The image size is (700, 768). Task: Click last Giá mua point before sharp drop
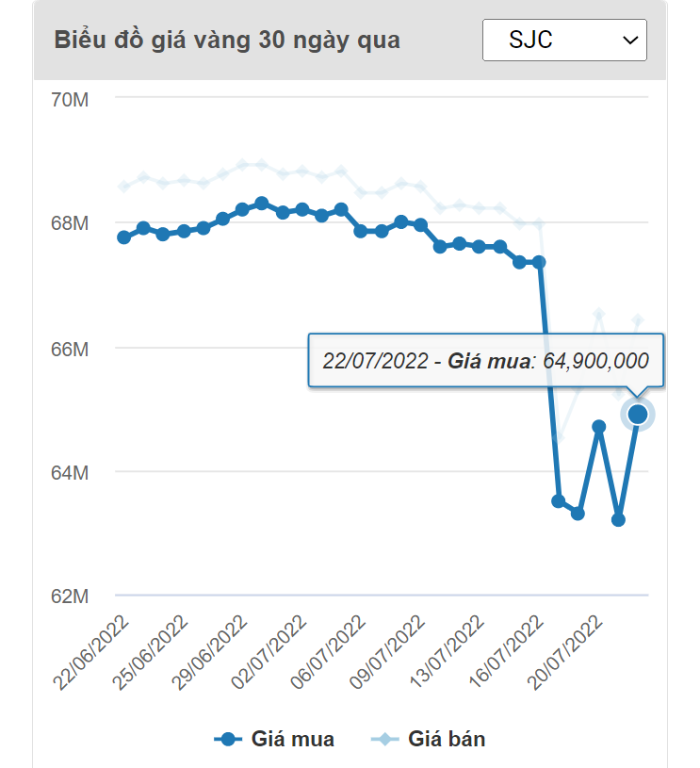coord(539,262)
